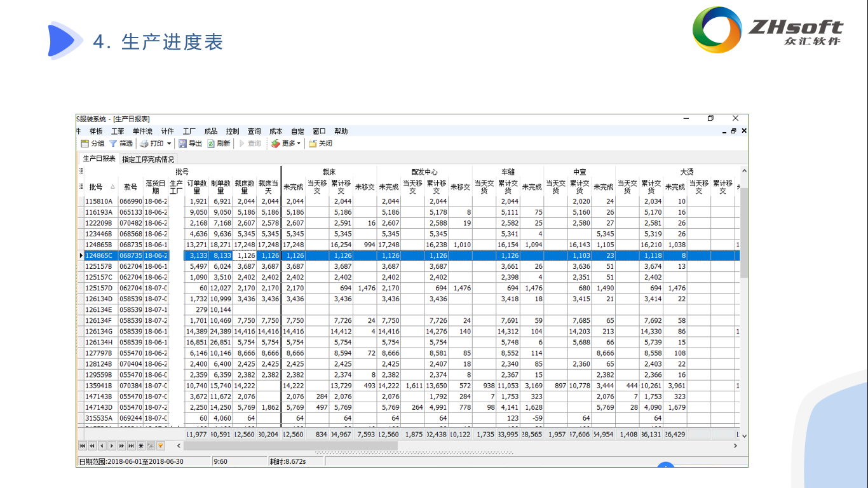This screenshot has height=488, width=868.
Task: Click the vertical scrollbar thumb
Action: 744,233
